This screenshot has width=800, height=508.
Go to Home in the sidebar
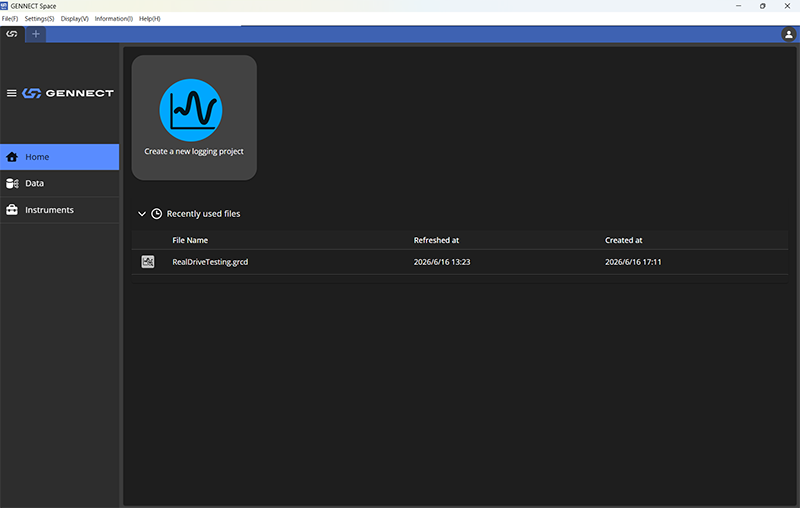pyautogui.click(x=60, y=157)
